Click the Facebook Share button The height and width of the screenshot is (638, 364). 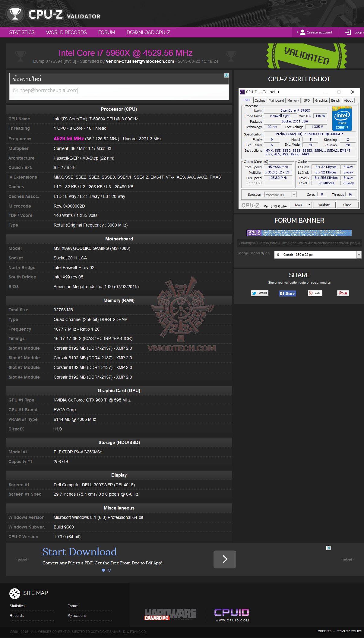(287, 294)
